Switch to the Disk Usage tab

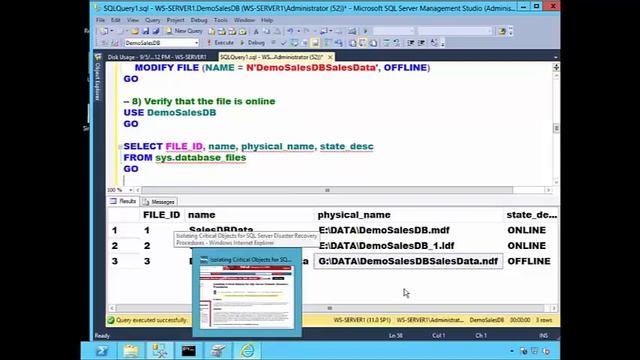pos(157,57)
